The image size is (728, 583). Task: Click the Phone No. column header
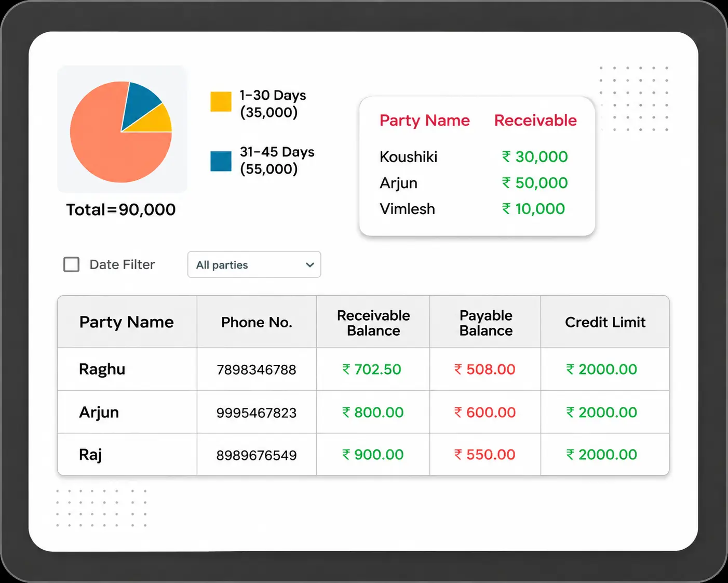[x=257, y=322]
